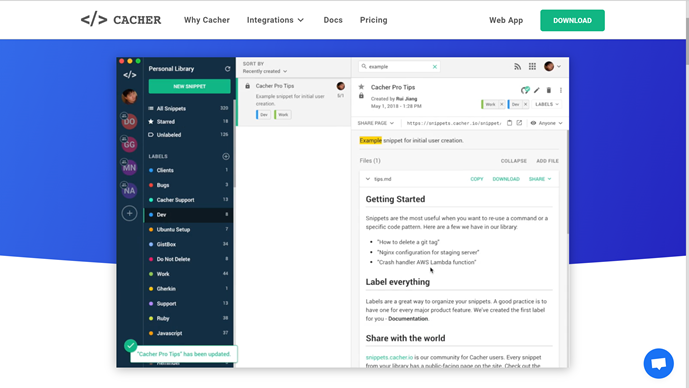Open the SHARE dropdown for tips.md

pyautogui.click(x=540, y=179)
